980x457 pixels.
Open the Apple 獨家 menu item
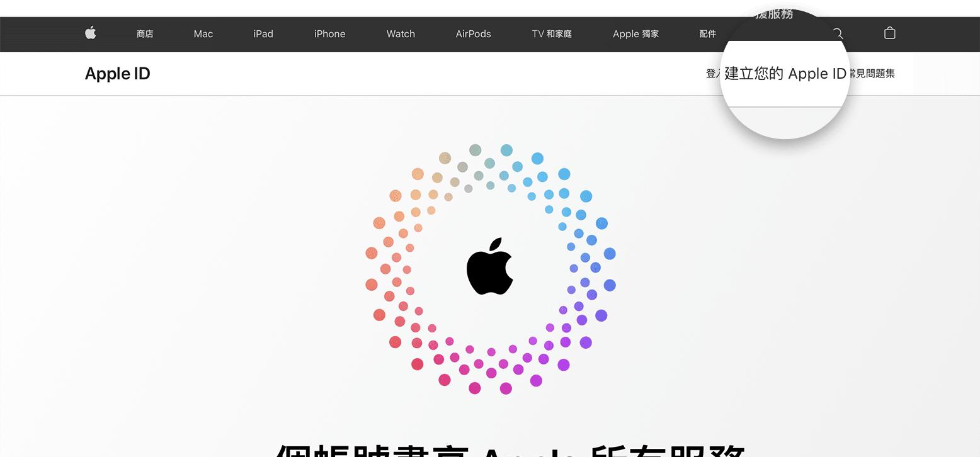tap(635, 34)
